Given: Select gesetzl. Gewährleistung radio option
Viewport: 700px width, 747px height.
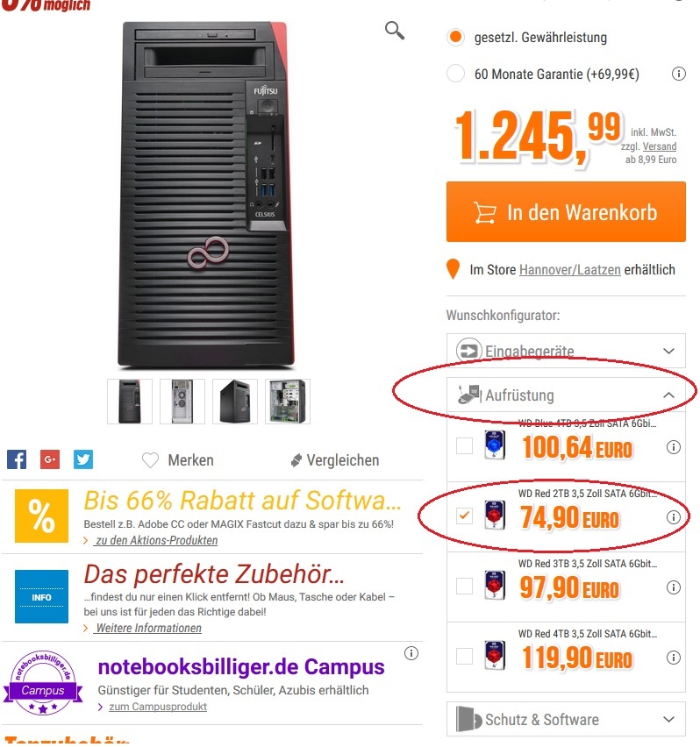Looking at the screenshot, I should 455,37.
